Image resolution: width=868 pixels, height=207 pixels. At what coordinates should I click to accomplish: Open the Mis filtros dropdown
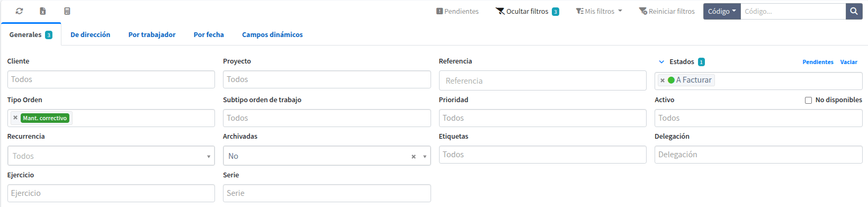coord(599,11)
